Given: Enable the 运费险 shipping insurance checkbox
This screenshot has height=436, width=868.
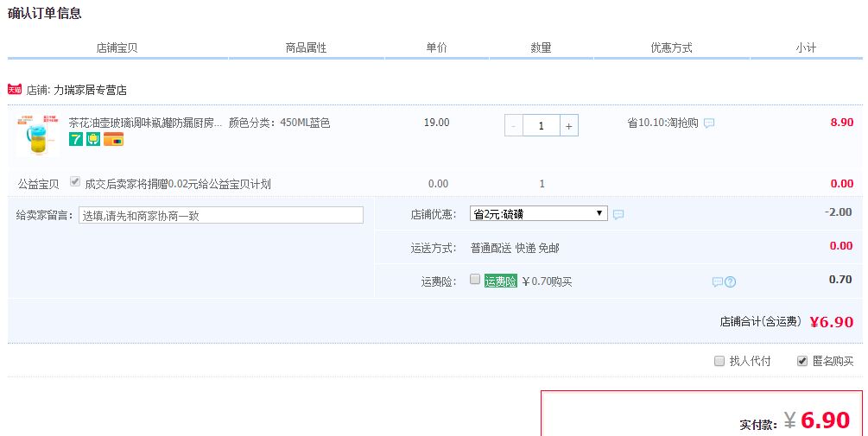Looking at the screenshot, I should 475,279.
